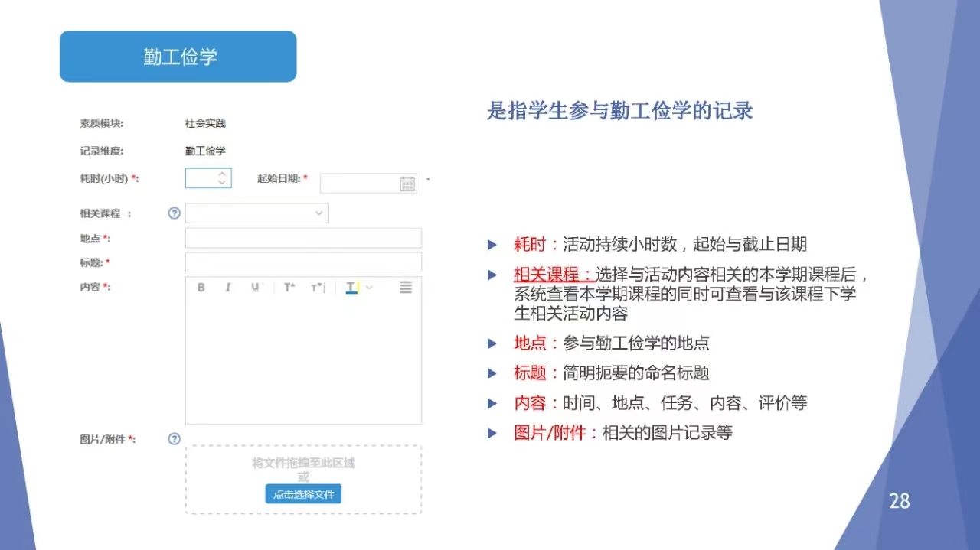Click help icon beside 图片/附件
Viewport: 980px width, 550px height.
pyautogui.click(x=174, y=439)
